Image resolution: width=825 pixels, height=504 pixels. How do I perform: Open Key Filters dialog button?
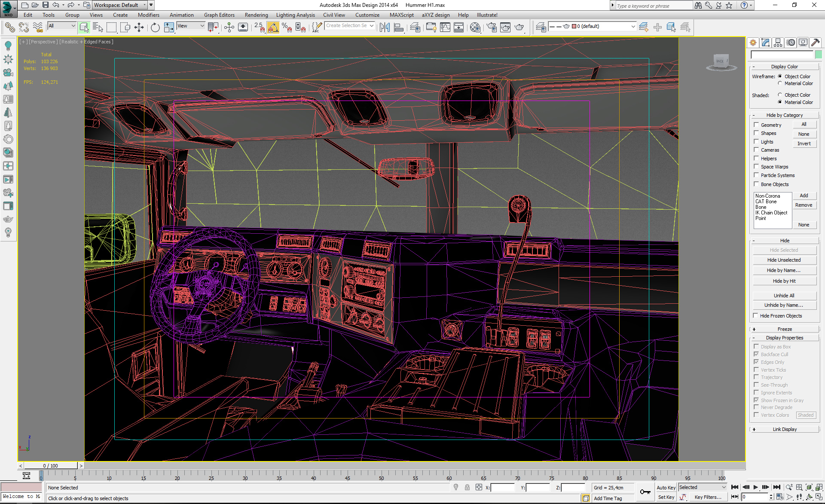point(707,497)
